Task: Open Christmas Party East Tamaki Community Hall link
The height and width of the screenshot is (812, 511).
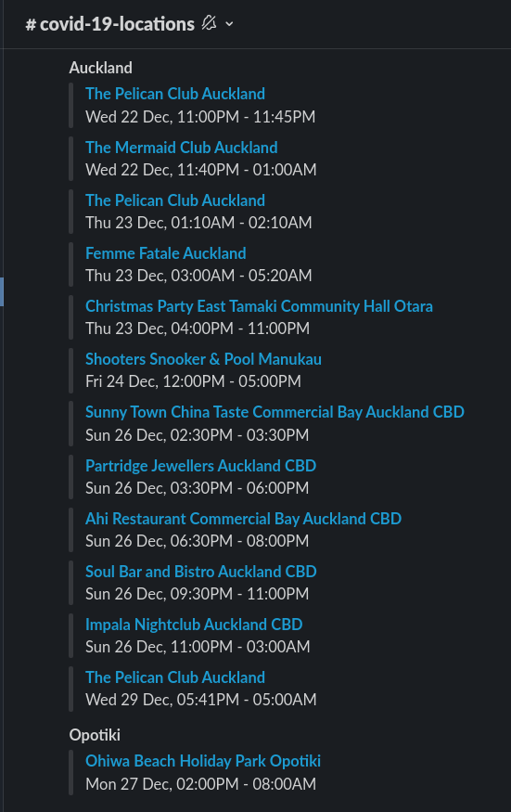Action: coord(259,306)
